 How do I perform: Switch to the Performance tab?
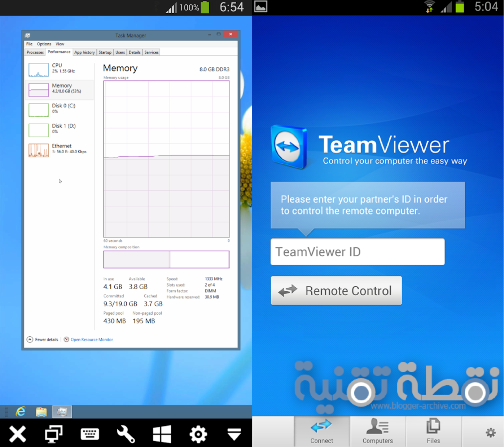pyautogui.click(x=59, y=52)
